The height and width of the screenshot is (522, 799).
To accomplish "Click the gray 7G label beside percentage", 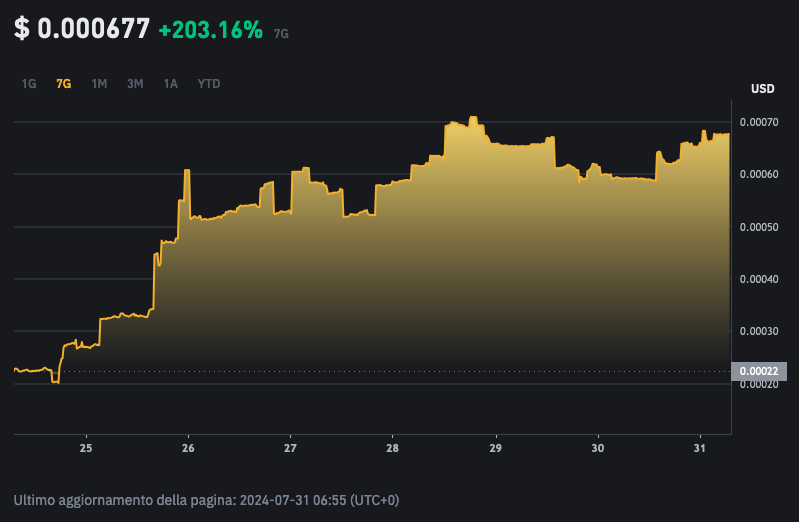I will (x=281, y=33).
